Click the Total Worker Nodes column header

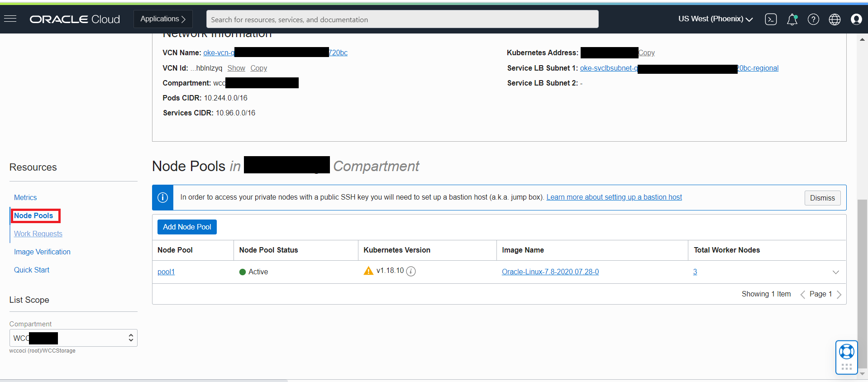[727, 250]
